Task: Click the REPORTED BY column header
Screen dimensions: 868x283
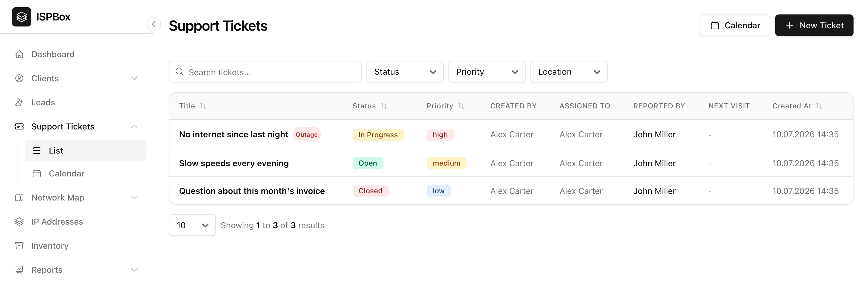Action: (659, 106)
